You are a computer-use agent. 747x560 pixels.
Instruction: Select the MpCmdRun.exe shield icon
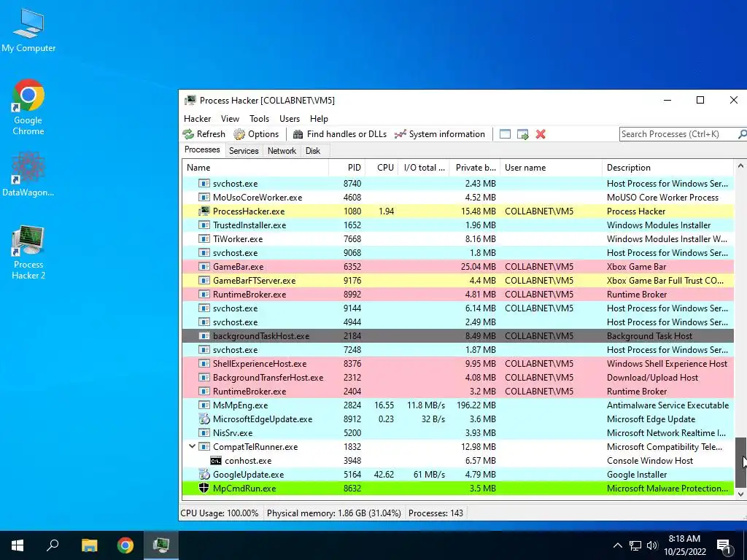(x=204, y=488)
